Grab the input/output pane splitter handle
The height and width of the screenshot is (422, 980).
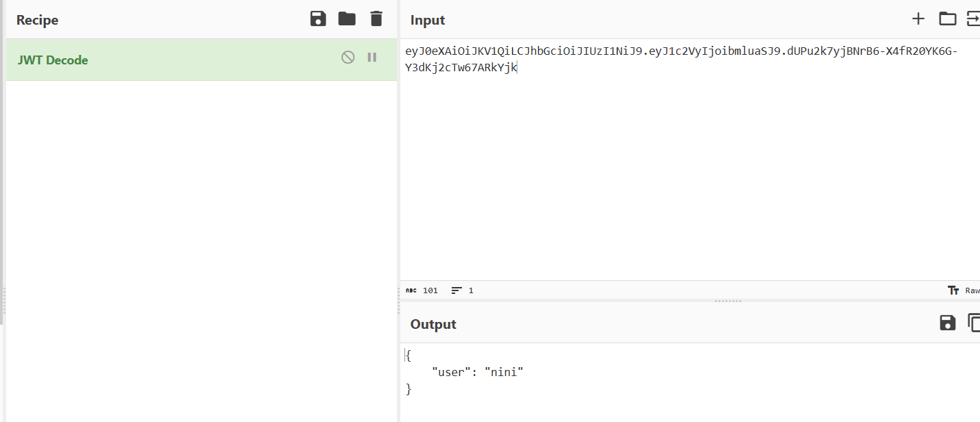pyautogui.click(x=727, y=301)
